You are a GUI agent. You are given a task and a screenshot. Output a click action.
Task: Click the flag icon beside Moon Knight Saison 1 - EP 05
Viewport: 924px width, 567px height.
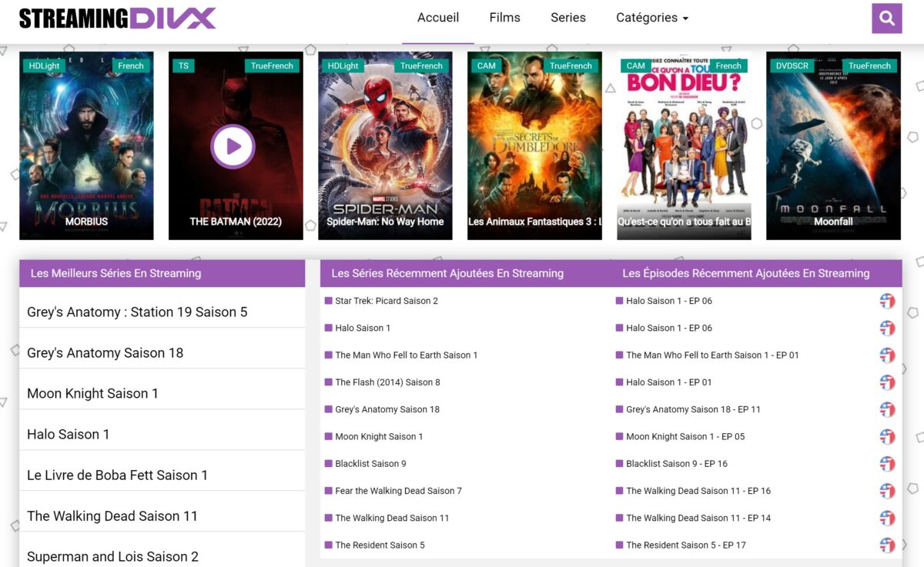pos(887,437)
